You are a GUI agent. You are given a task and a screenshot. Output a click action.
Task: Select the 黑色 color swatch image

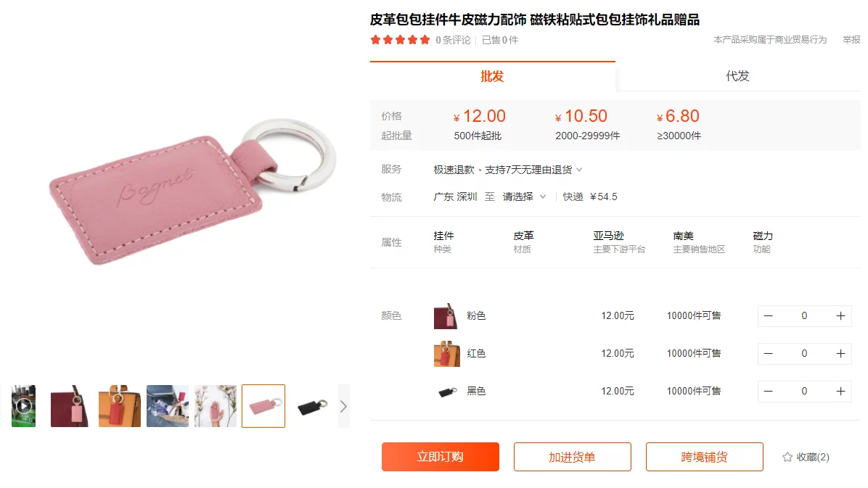pyautogui.click(x=446, y=392)
